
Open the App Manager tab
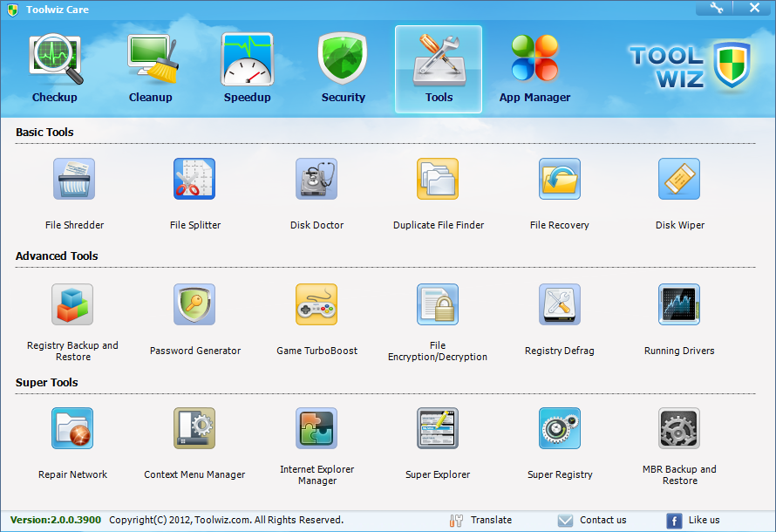(535, 69)
